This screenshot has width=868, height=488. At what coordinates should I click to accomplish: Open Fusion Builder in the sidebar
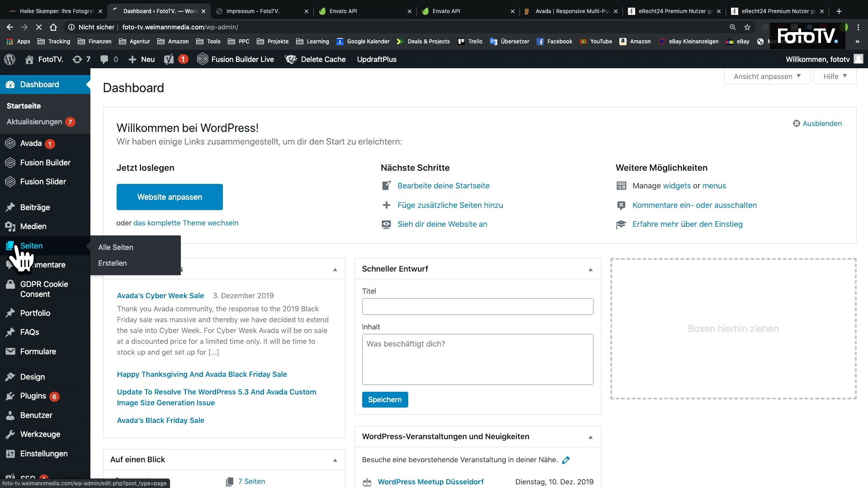point(45,163)
